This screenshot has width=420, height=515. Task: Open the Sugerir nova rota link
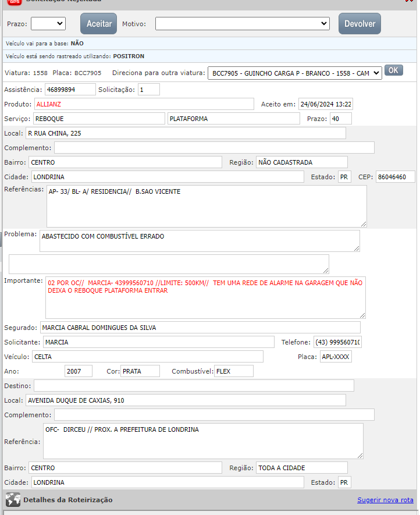[385, 500]
